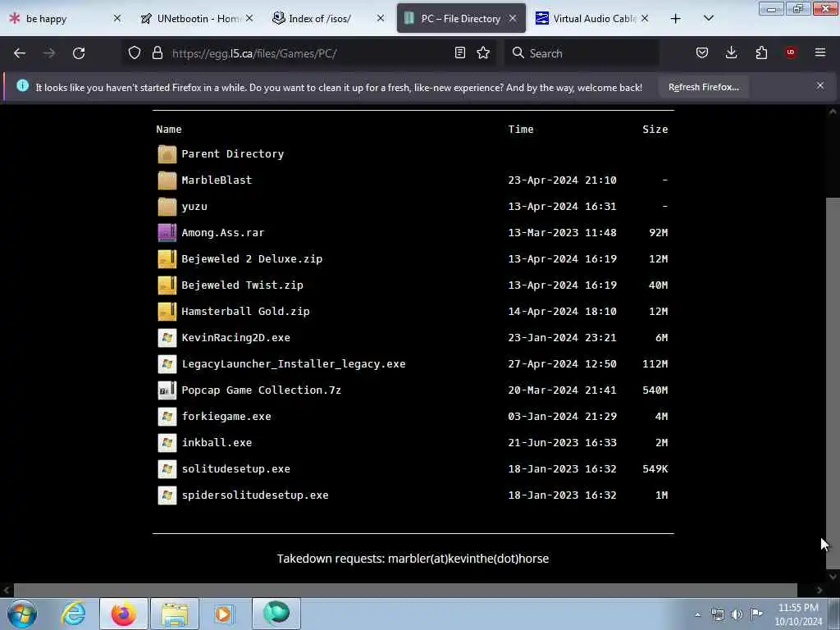Open the Downloads panel
This screenshot has height=630, width=840.
point(731,52)
